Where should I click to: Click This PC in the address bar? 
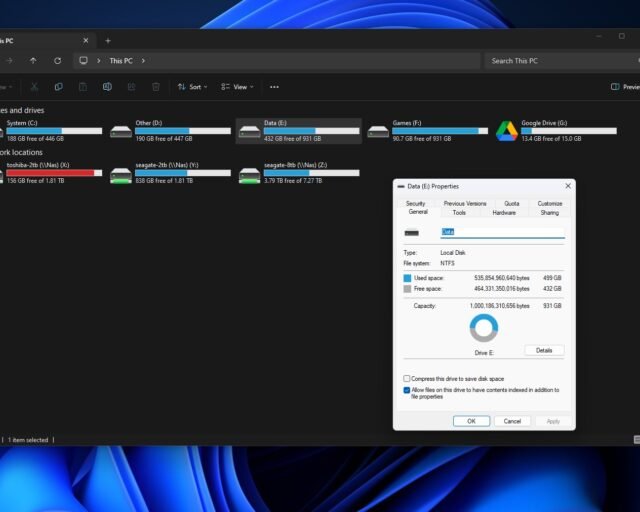tap(121, 61)
